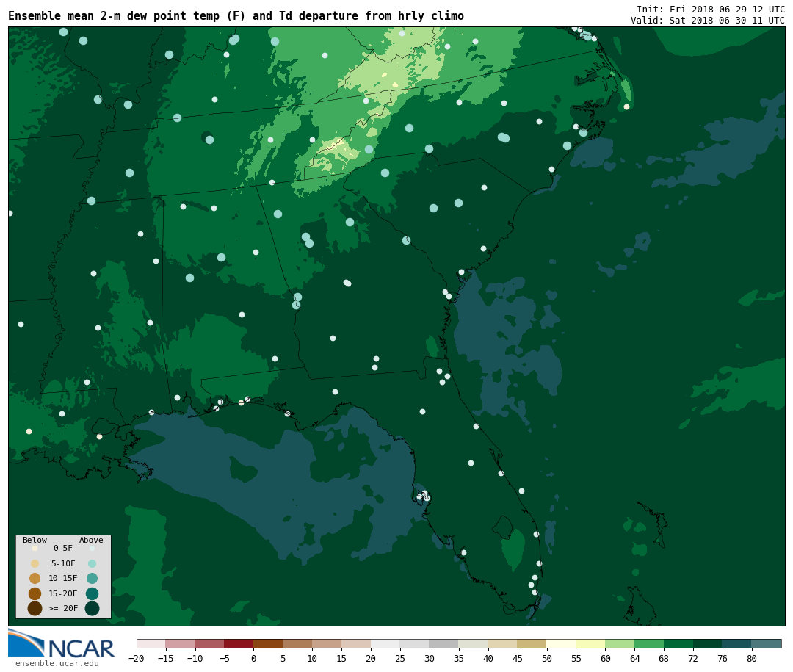The image size is (793, 672).
Task: Select the Below 10-15F legend dot
Action: [35, 579]
